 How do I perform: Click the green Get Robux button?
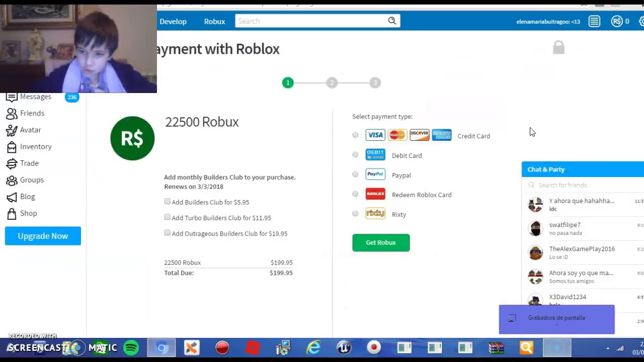(381, 243)
